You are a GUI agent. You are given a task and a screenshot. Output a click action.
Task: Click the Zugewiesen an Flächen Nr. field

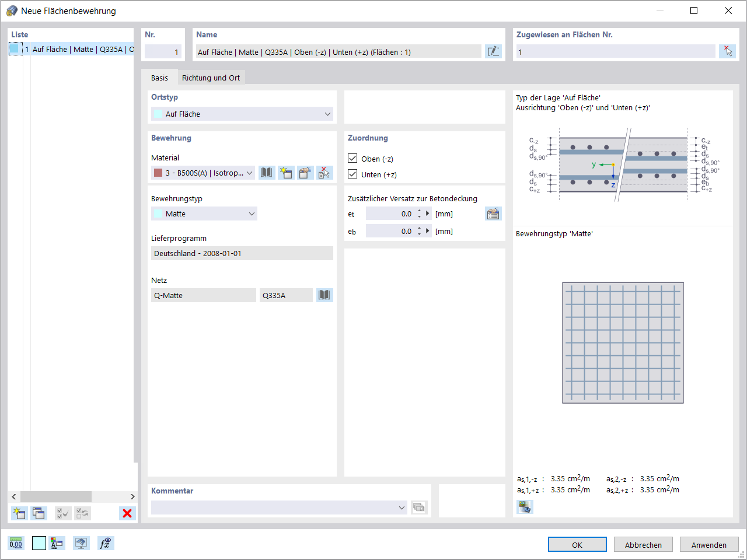click(x=616, y=52)
